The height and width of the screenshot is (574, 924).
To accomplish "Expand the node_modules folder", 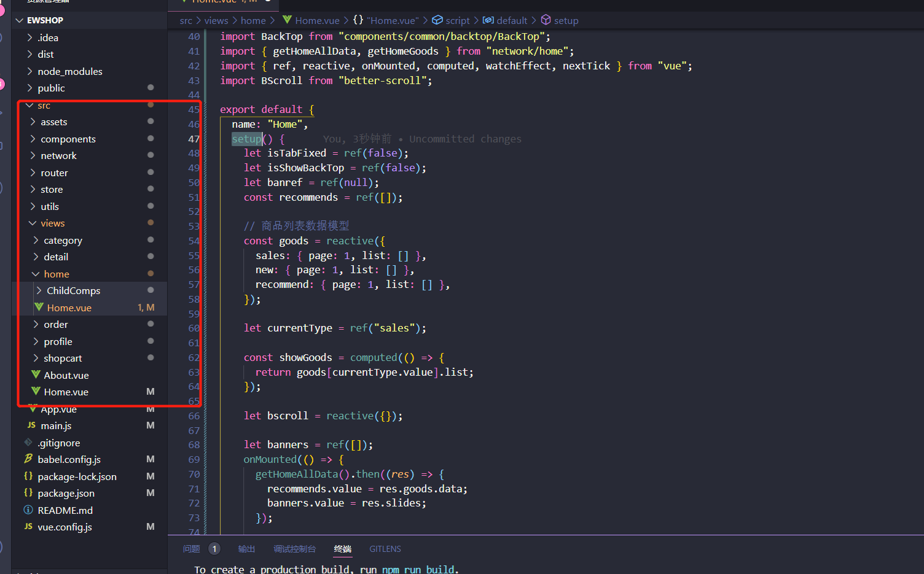I will pos(70,71).
